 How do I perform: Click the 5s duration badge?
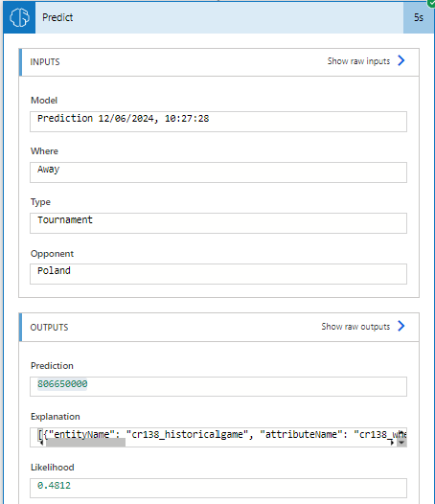(419, 17)
